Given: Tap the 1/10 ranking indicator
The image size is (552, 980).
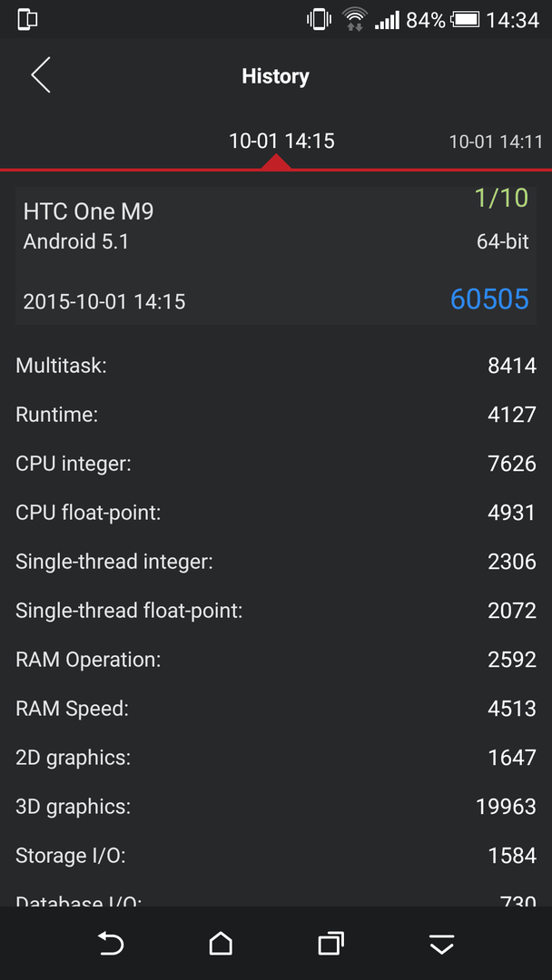Looking at the screenshot, I should tap(501, 198).
